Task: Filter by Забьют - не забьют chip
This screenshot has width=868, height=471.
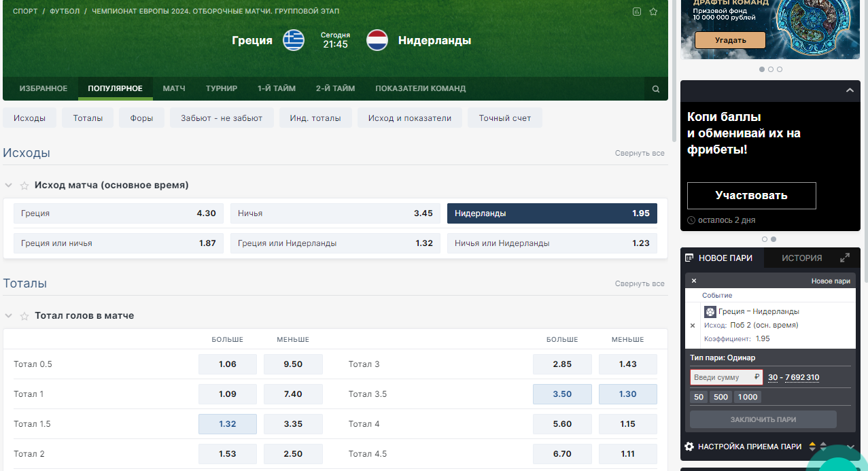Action: pyautogui.click(x=222, y=118)
